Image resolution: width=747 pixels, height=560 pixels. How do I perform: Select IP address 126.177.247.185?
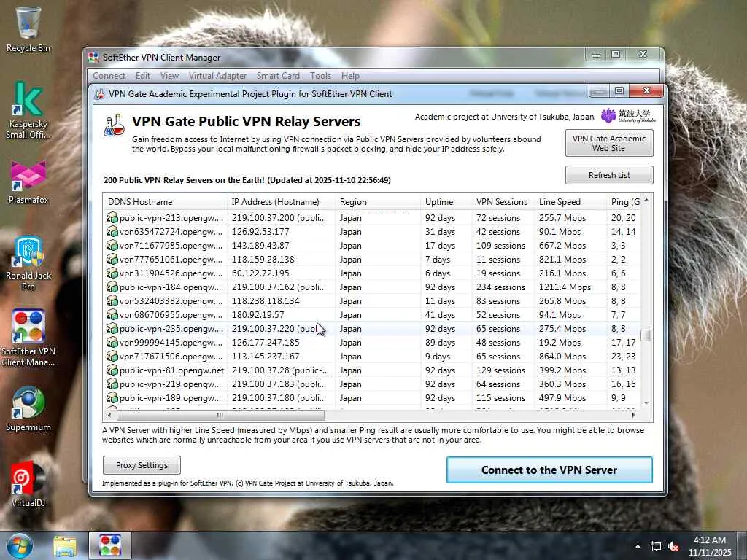tap(266, 343)
